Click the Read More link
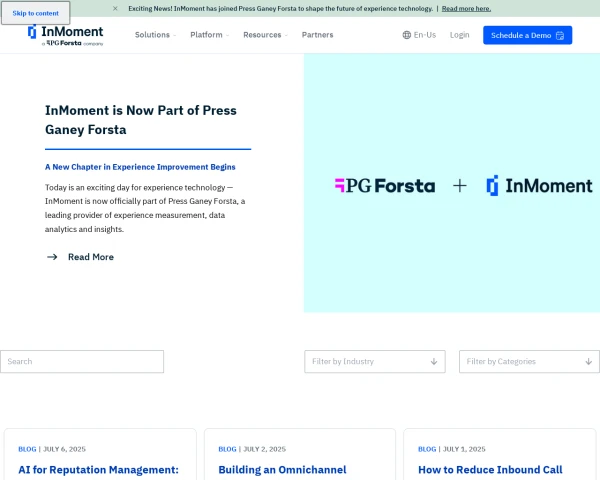This screenshot has height=480, width=600. click(x=91, y=257)
